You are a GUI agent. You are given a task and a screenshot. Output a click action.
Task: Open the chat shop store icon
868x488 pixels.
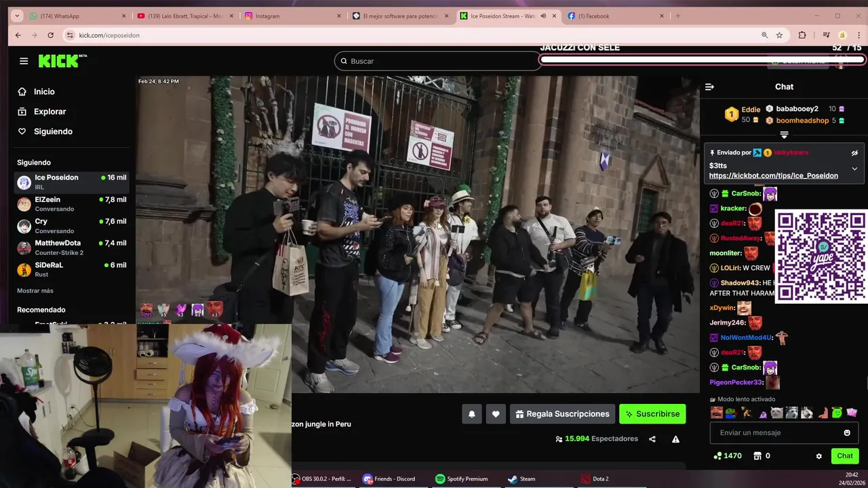coord(757,456)
